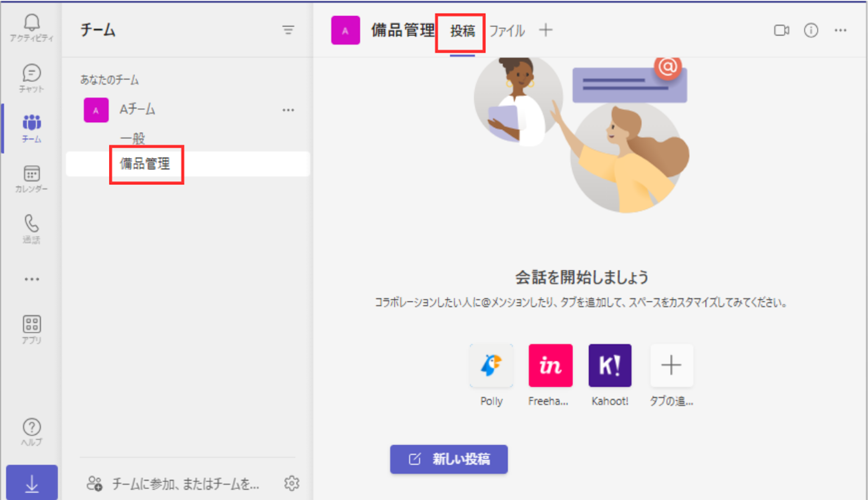868x500 pixels.
Task: Expand more apps ellipsis in left rail
Action: coord(32,279)
